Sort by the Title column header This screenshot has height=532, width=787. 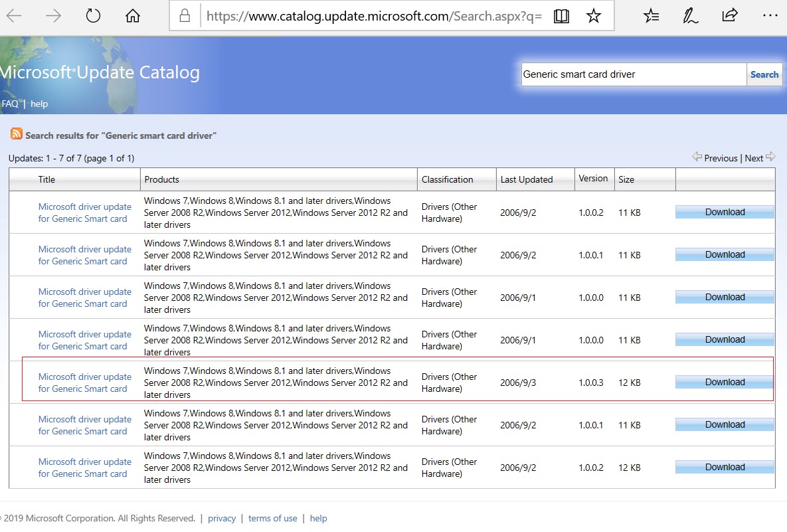click(46, 179)
